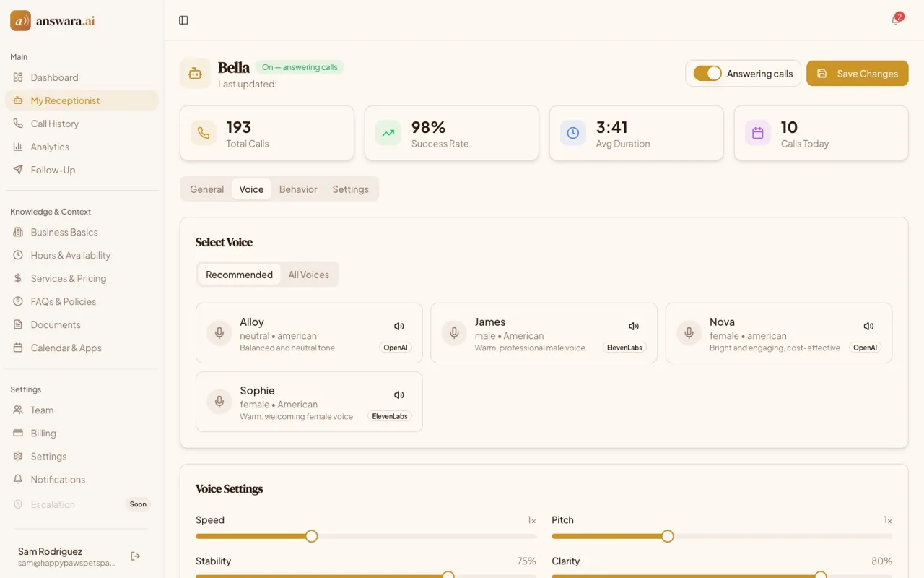Click the Follow-Up paper plane icon
924x578 pixels.
[x=18, y=170]
